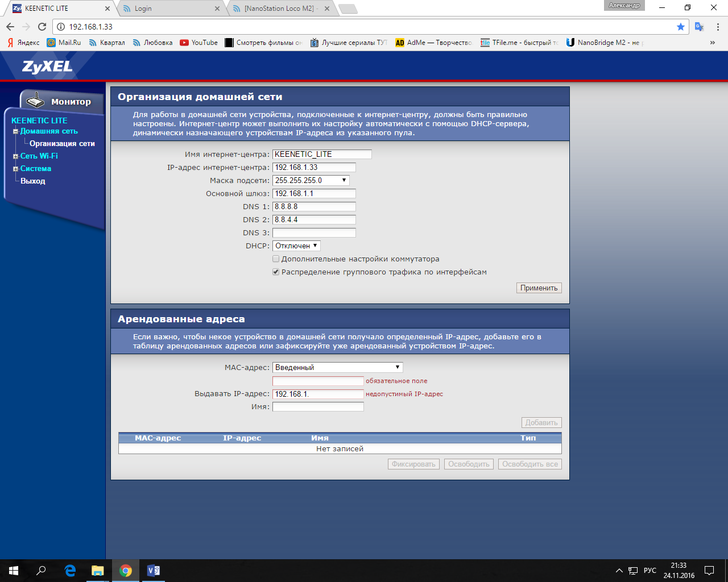The image size is (728, 582).
Task: Open the YouTube bookmark
Action: (199, 43)
